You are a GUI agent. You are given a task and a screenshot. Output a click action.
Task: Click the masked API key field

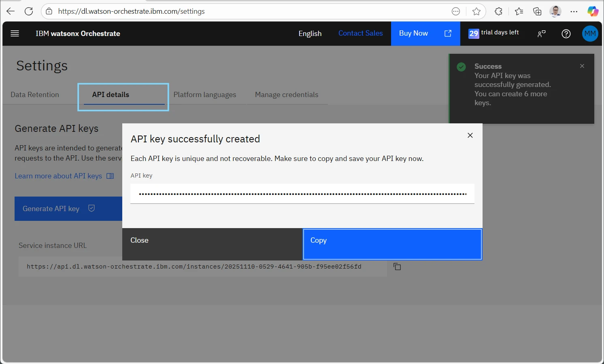tap(302, 194)
